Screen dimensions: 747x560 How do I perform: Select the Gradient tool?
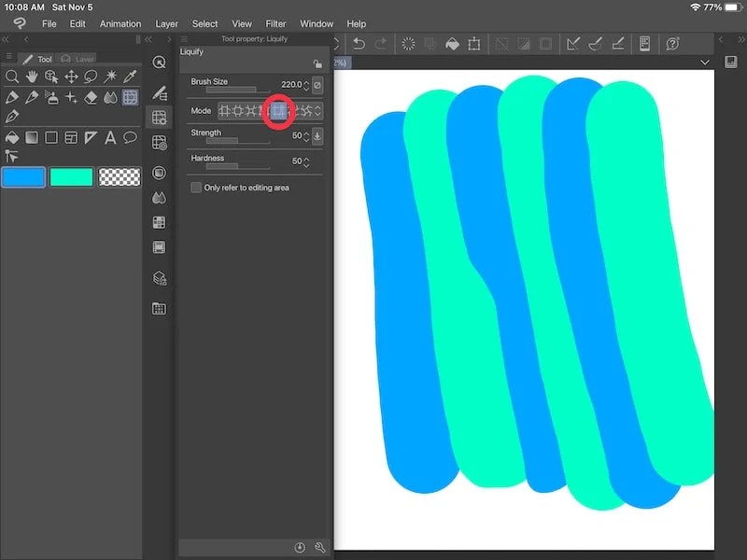32,138
